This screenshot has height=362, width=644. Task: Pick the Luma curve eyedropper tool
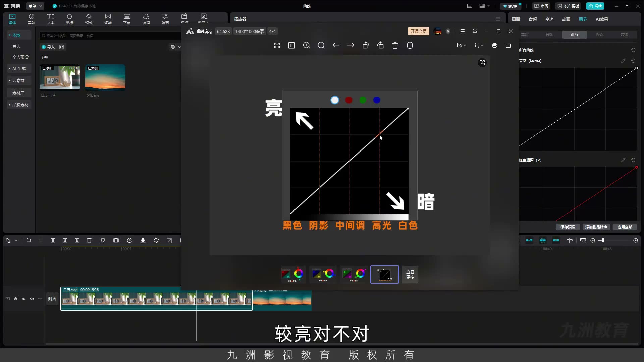[623, 61]
